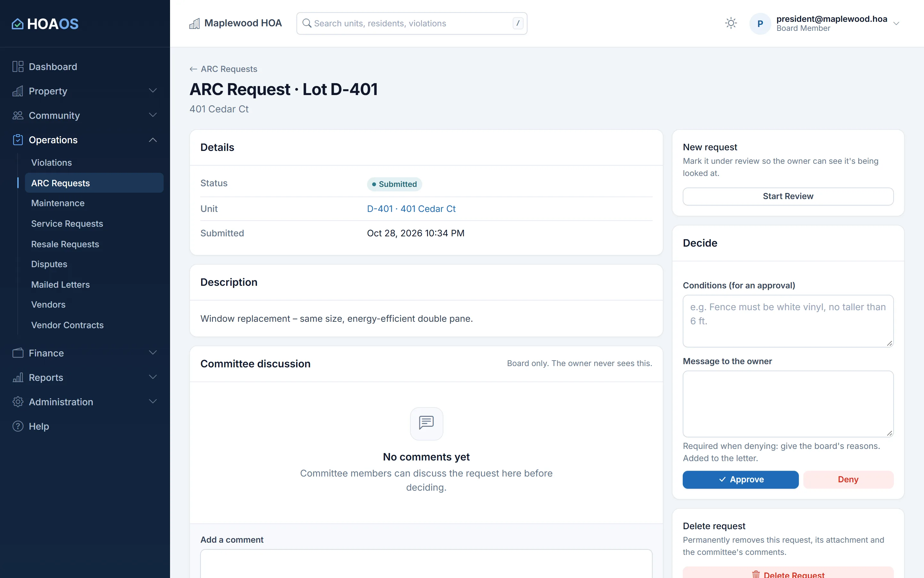Click into the Conditions textarea
The height and width of the screenshot is (578, 924).
coord(788,321)
